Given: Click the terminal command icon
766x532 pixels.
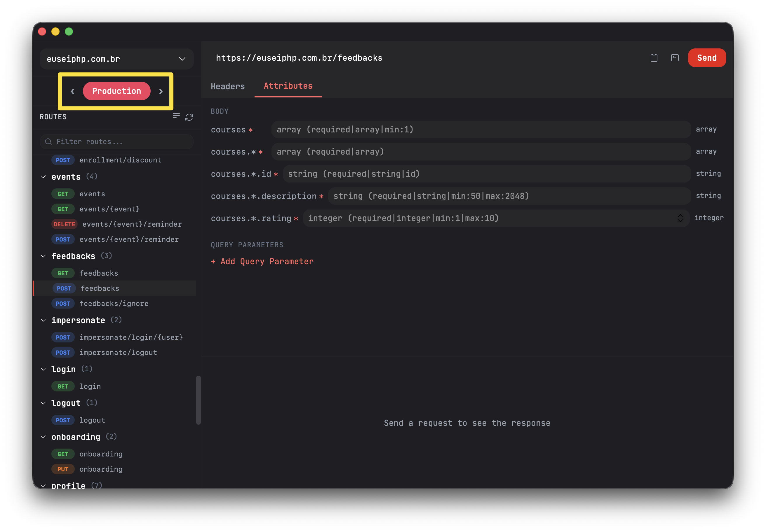Looking at the screenshot, I should click(x=675, y=58).
